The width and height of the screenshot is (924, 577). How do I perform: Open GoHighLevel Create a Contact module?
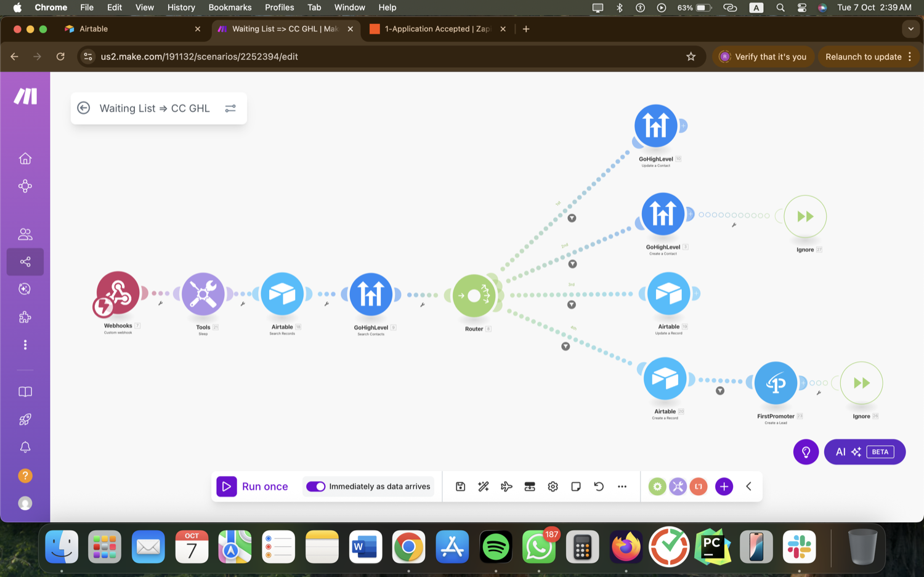663,214
